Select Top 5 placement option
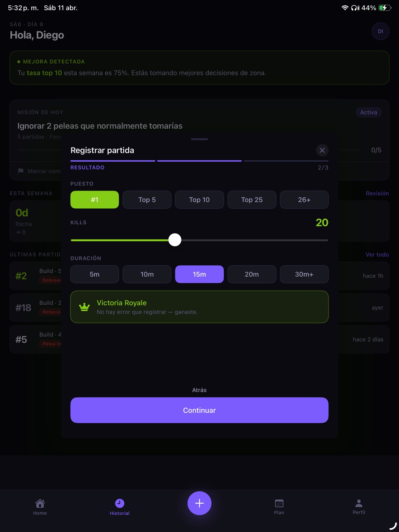 tap(147, 200)
